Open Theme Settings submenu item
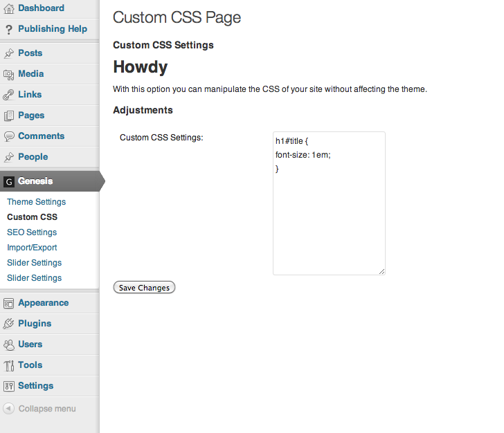504x433 pixels. [x=36, y=202]
